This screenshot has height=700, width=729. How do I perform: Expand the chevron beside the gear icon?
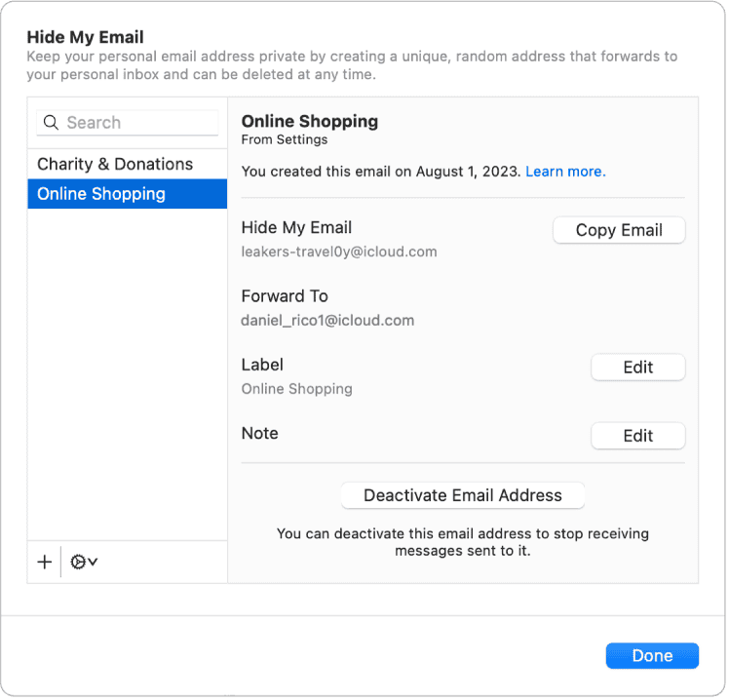pos(93,563)
